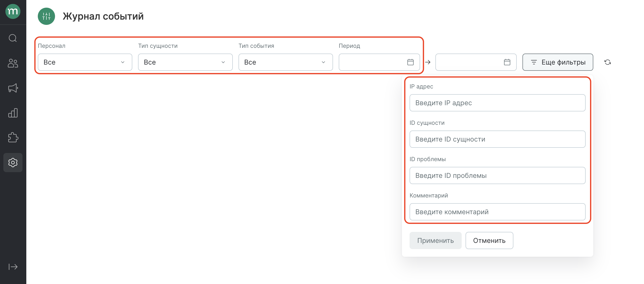Click the Еще фильтры button
This screenshot has height=284, width=644.
click(558, 62)
